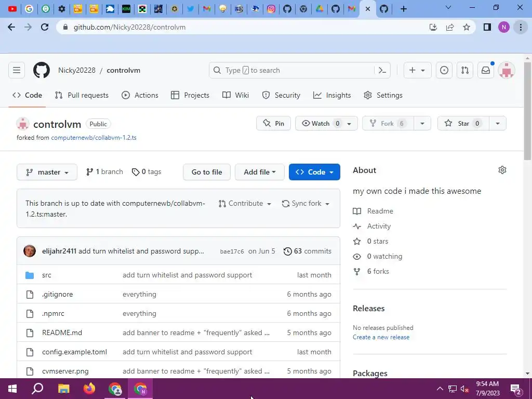The height and width of the screenshot is (399, 532).
Task: Switch to the Instagram browser tab
Action: (x=271, y=9)
